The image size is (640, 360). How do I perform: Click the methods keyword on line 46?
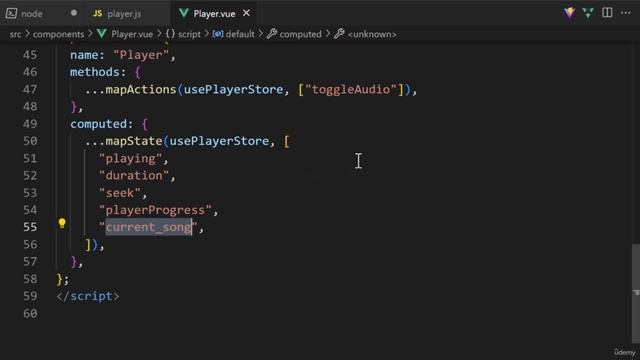pyautogui.click(x=94, y=72)
